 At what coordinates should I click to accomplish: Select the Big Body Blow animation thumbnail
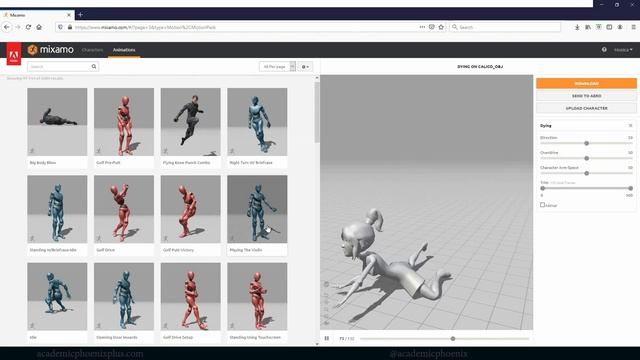coord(57,122)
